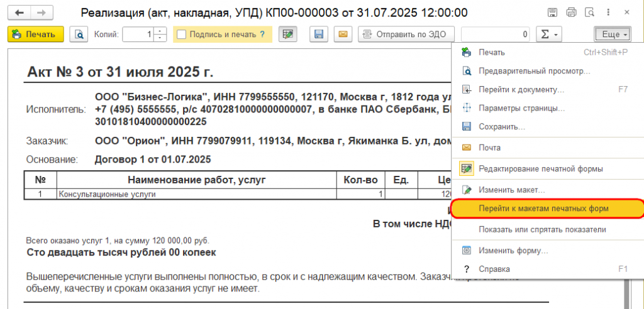The image size is (644, 309).
Task: Click edit icon beside Редактирование печатной формы
Action: pos(467,169)
